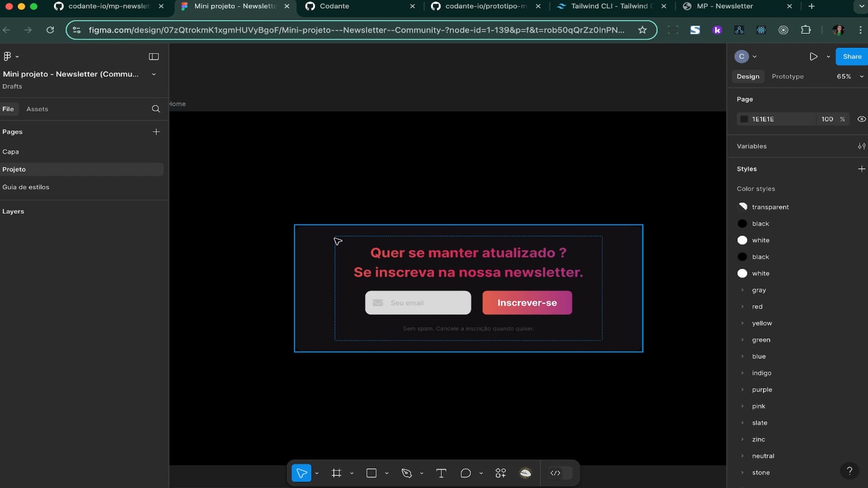Select the Text tool

[x=441, y=473]
